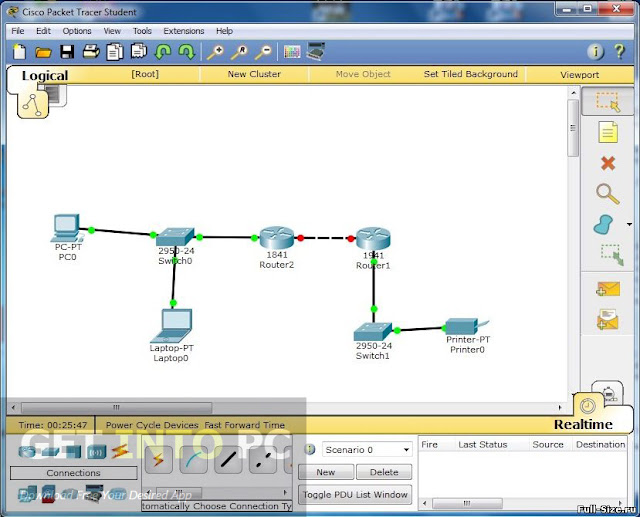This screenshot has width=640, height=517.
Task: Select the Router1 device in the workspace
Action: click(x=373, y=238)
